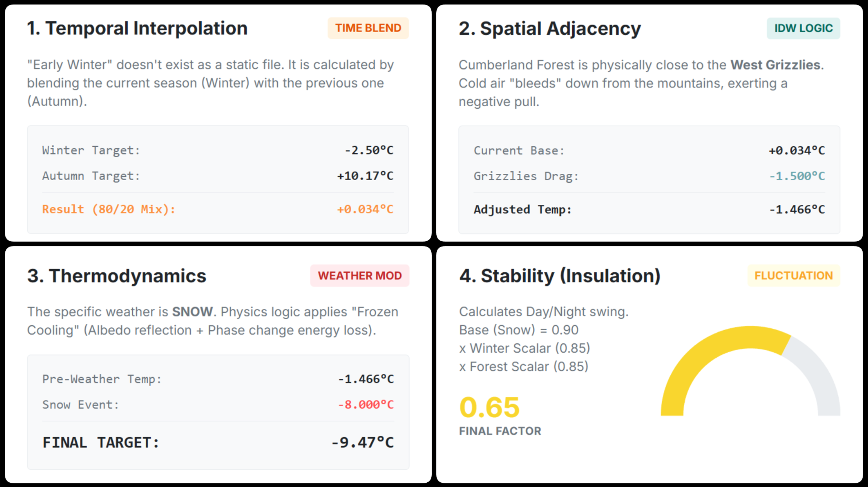Click the Winter Target value -2.50°C
Viewport: 868px width, 487px height.
point(369,150)
